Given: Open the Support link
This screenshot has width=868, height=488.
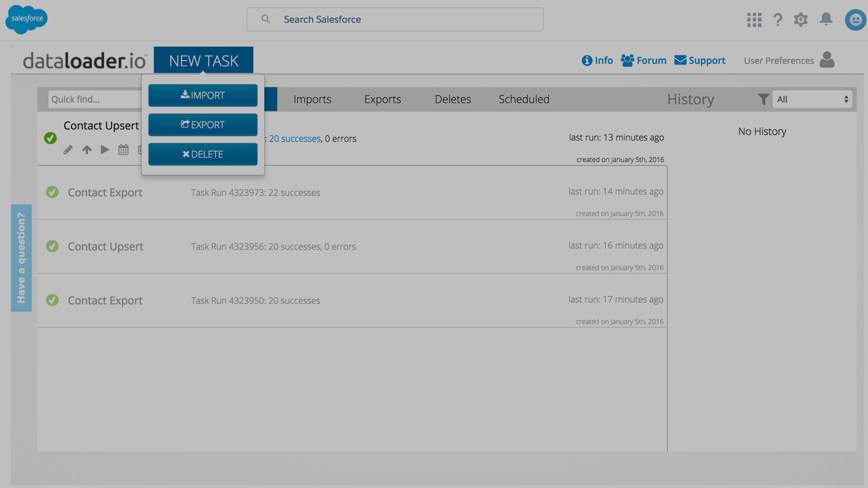Looking at the screenshot, I should (x=700, y=61).
